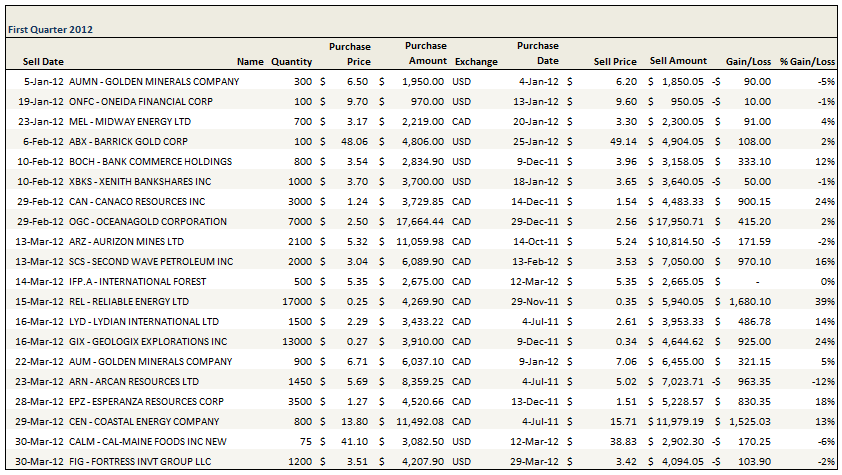Select the 15.71 sell price cell
The width and height of the screenshot is (842, 475).
623,422
